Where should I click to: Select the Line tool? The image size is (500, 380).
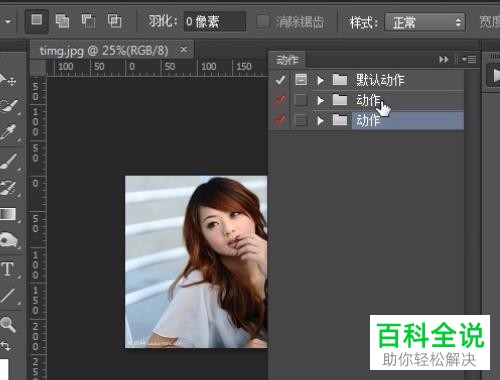8,296
